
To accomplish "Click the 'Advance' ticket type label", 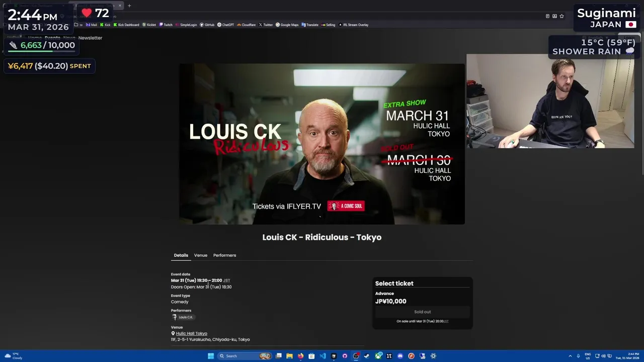I will point(384,294).
